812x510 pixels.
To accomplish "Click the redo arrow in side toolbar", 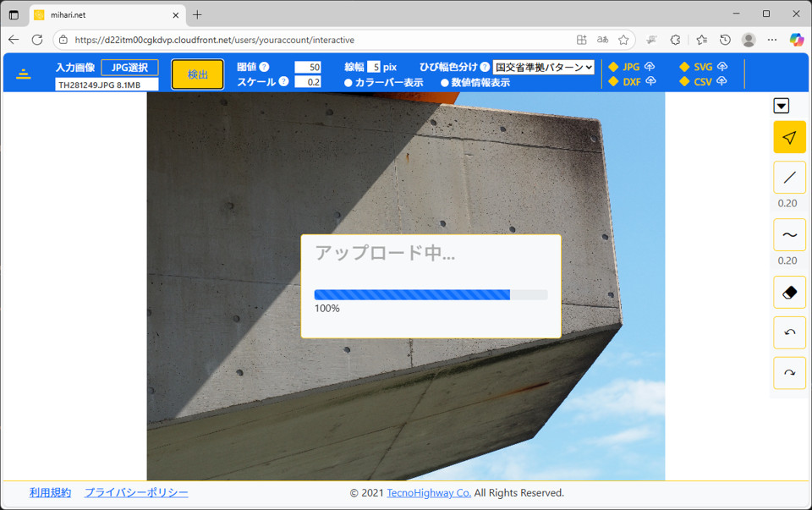I will pyautogui.click(x=789, y=373).
